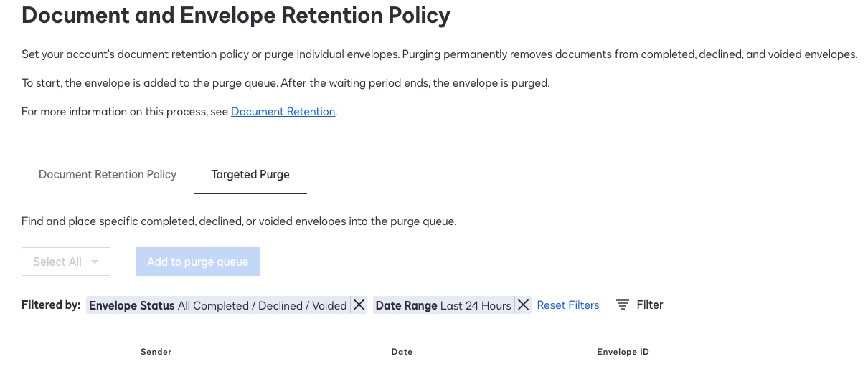Click the Reset Filters link
868x369 pixels.
coord(567,305)
